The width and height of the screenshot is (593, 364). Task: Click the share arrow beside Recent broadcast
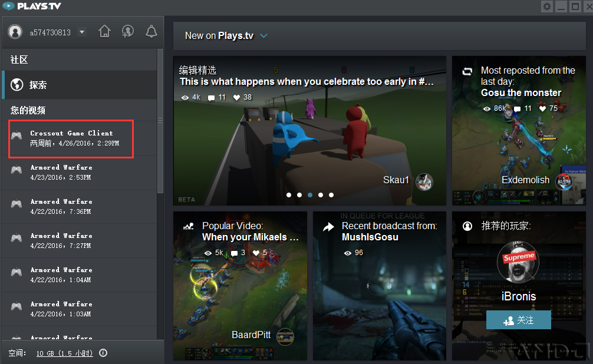pos(328,226)
